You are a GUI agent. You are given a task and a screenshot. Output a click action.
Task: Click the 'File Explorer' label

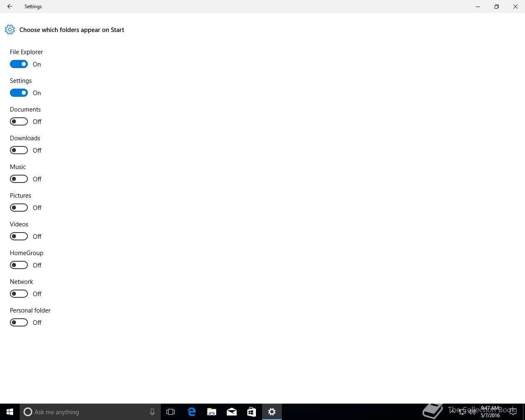pyautogui.click(x=26, y=52)
